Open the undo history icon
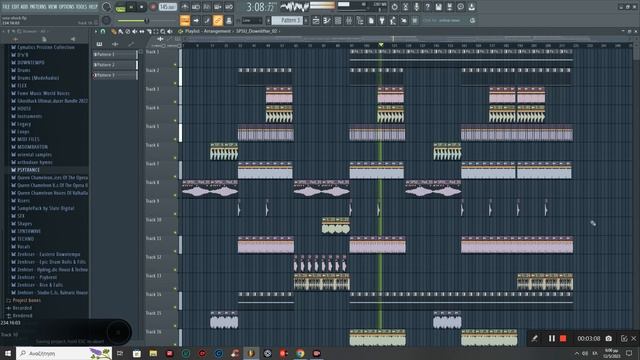The image size is (640, 360). [394, 7]
